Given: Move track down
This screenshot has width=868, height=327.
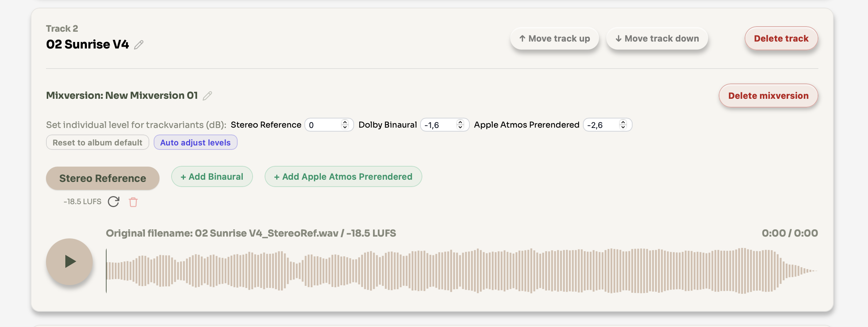Looking at the screenshot, I should 657,39.
